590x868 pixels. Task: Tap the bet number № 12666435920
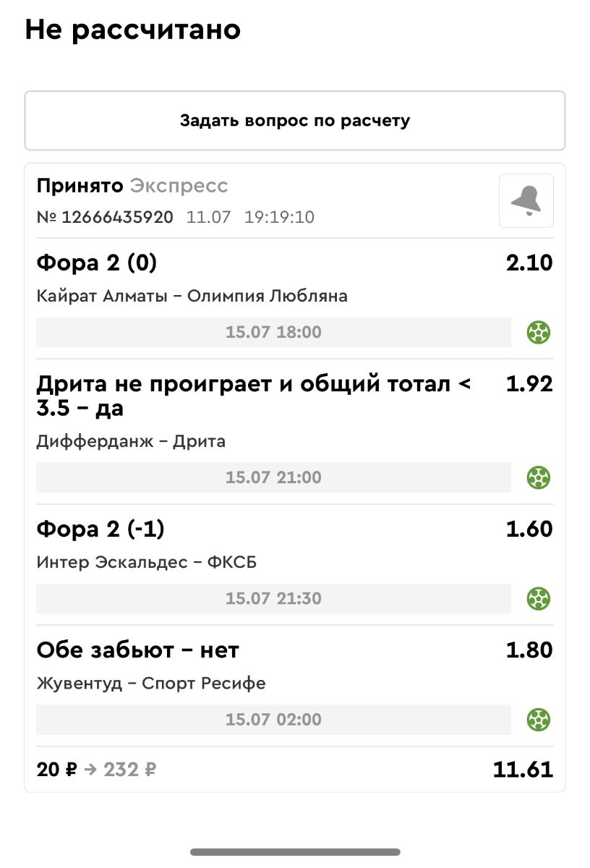[105, 217]
